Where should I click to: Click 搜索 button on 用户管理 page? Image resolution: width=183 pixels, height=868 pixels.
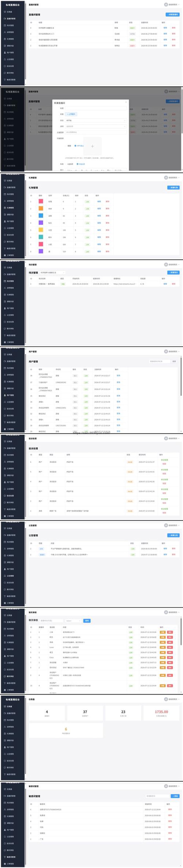174,361
